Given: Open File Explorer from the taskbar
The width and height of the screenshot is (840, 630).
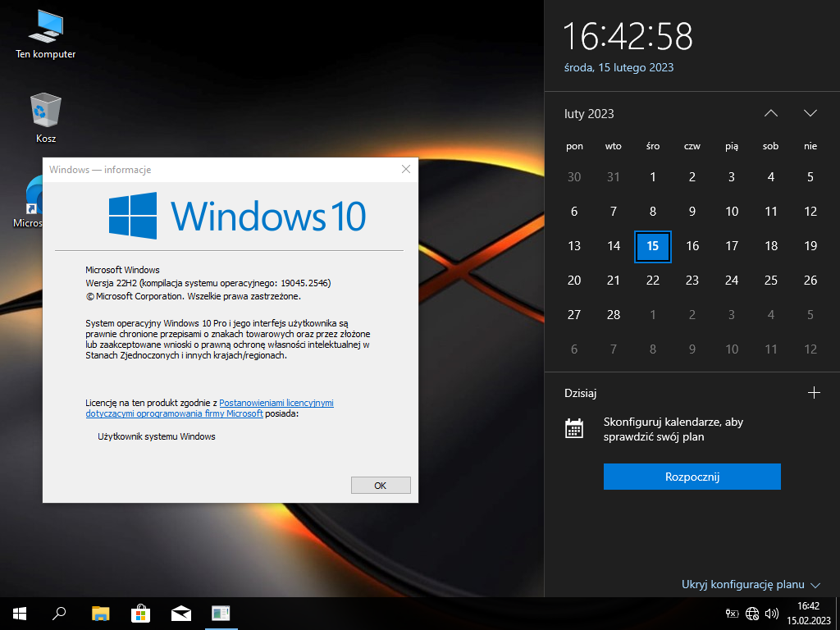Looking at the screenshot, I should coord(100,613).
